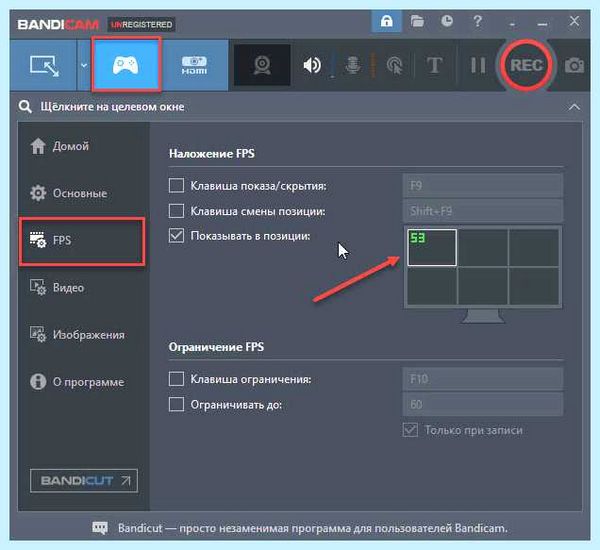Start recording with the REC button
Viewport: 600px width, 550px height.
click(526, 65)
